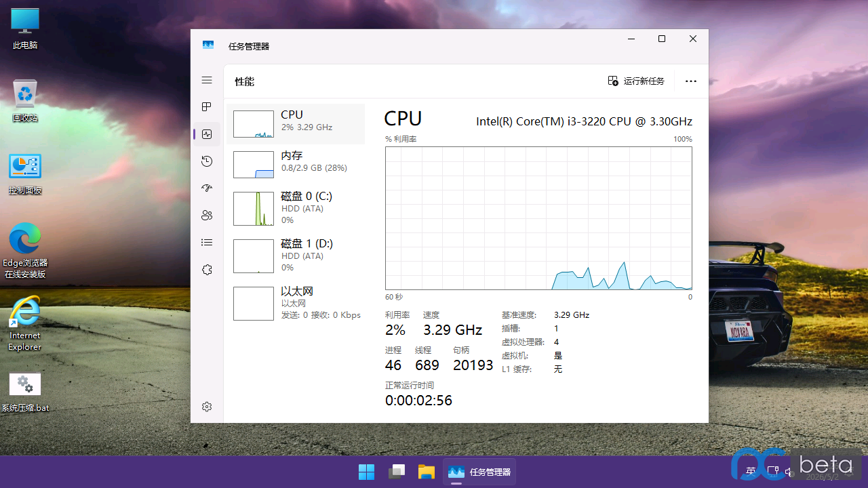Click the 性能 page heading
This screenshot has width=868, height=488.
244,81
